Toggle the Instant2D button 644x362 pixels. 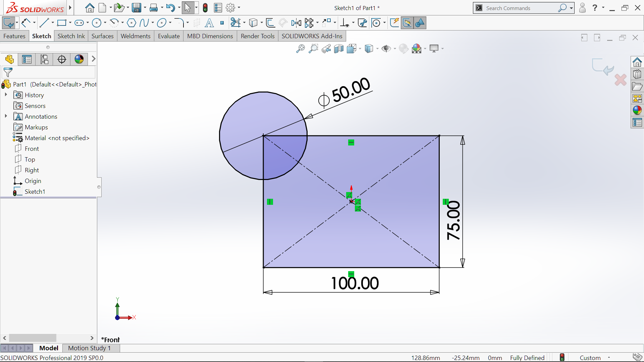pos(407,23)
